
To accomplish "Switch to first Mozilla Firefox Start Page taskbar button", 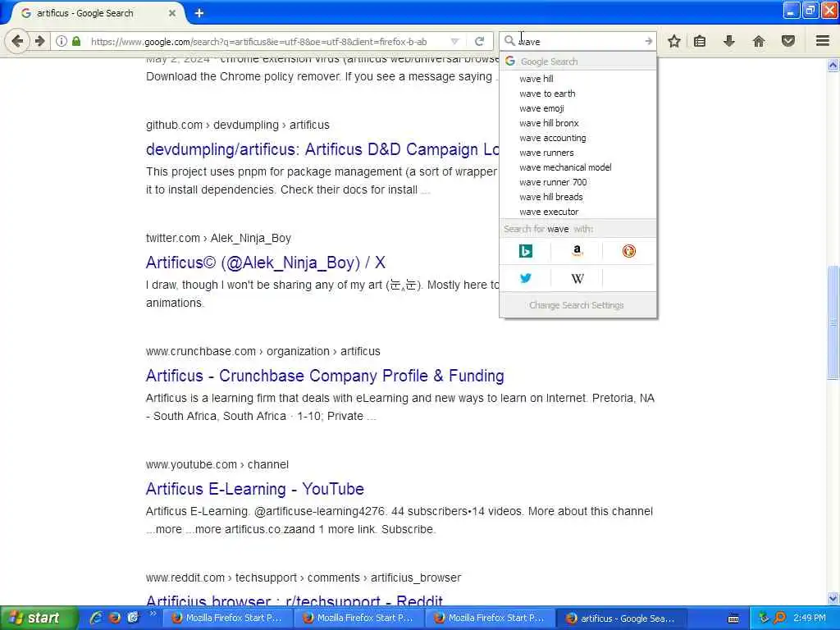I will point(227,618).
